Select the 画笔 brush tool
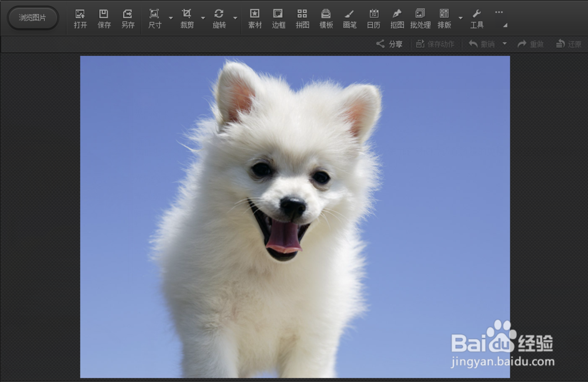 [349, 19]
